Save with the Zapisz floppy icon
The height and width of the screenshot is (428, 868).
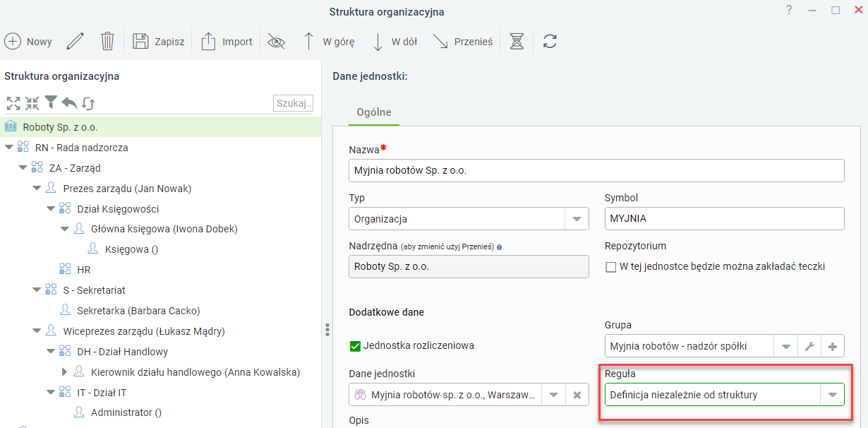pyautogui.click(x=140, y=42)
